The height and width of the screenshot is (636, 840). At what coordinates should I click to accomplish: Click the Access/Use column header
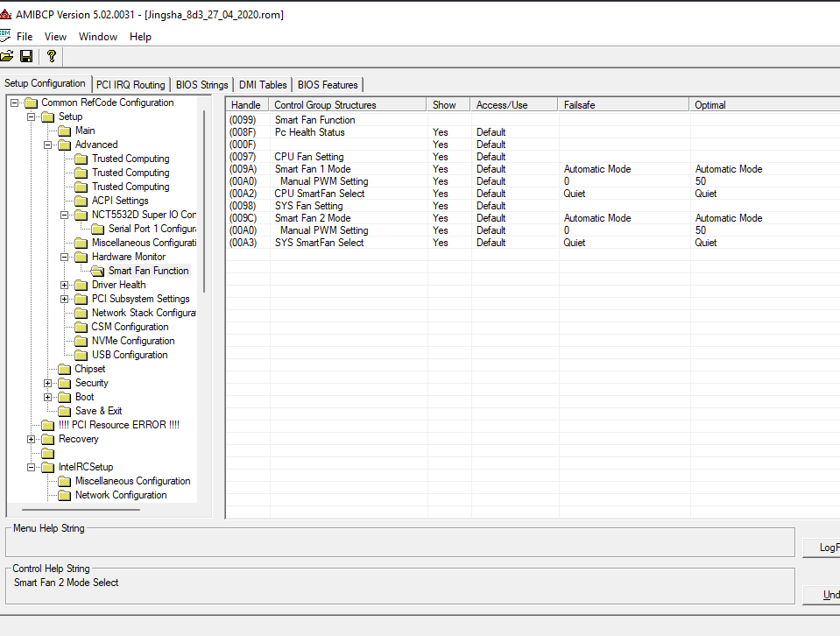tap(514, 105)
